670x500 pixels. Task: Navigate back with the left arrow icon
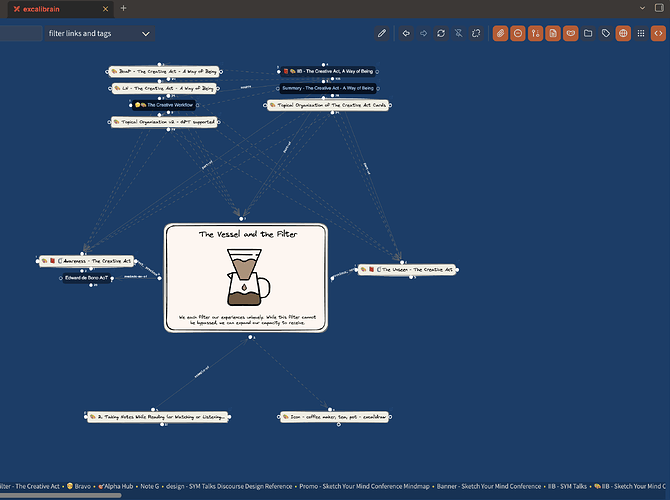point(406,33)
